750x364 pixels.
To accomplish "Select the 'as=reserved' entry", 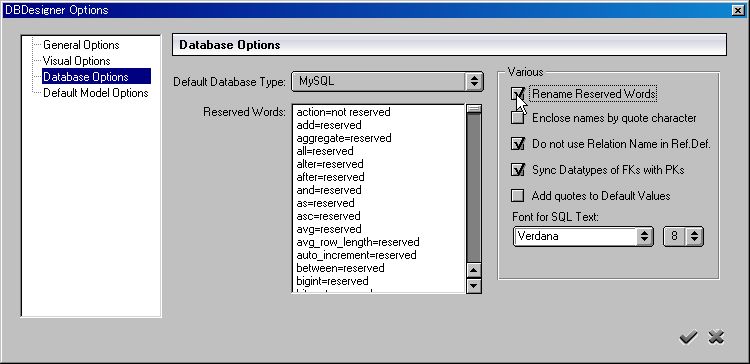I will tap(326, 203).
